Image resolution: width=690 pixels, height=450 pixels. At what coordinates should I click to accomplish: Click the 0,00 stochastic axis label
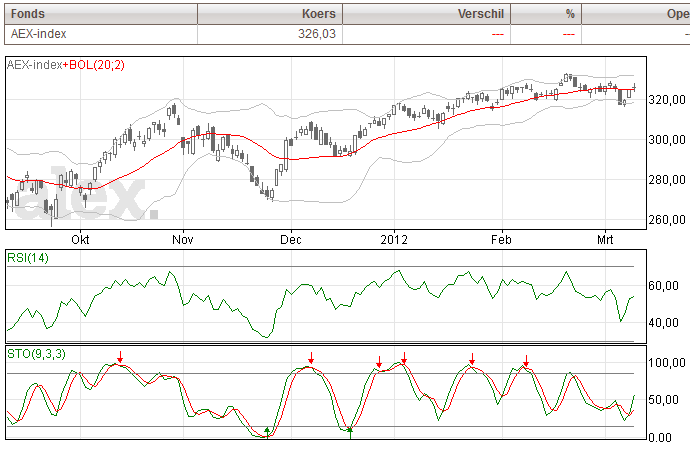(660, 438)
